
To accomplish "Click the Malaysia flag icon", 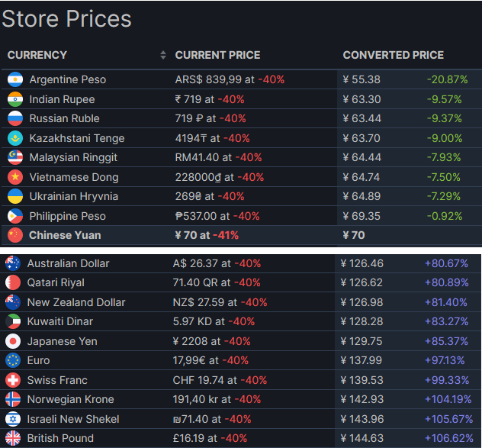I will [15, 157].
